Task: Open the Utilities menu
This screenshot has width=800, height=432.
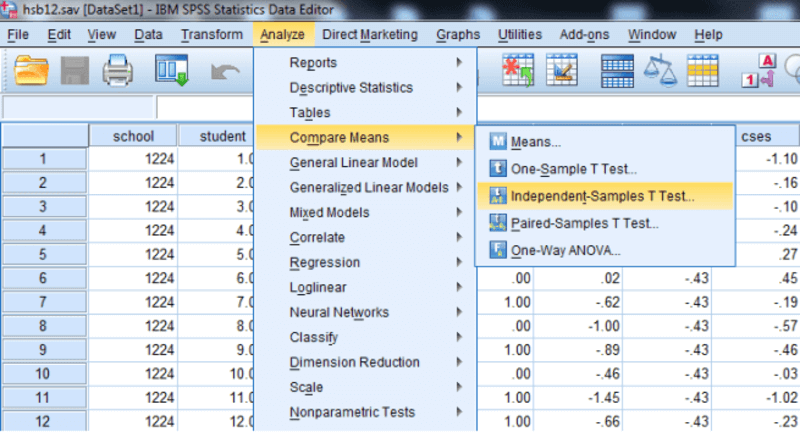Action: click(520, 35)
